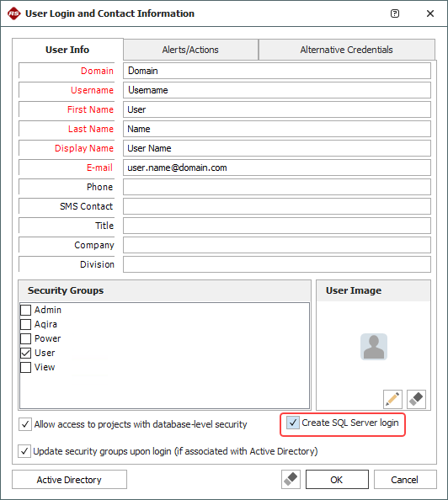Check the Admin security group

(25, 310)
